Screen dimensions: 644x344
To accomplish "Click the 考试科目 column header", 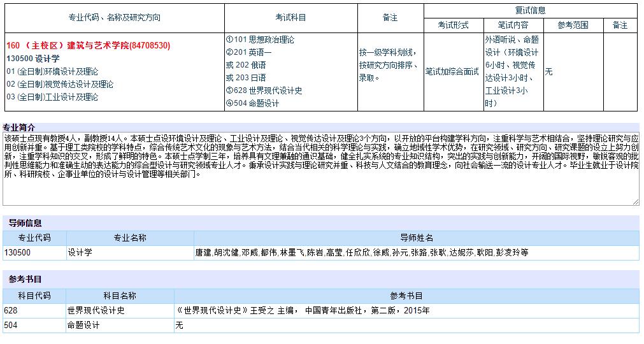I will (290, 18).
